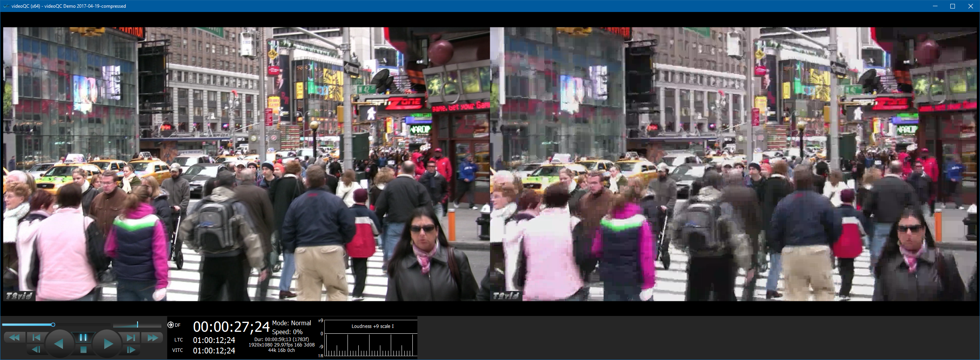The height and width of the screenshot is (360, 980).
Task: Click the playback speed shuttle slider
Action: pos(137,325)
